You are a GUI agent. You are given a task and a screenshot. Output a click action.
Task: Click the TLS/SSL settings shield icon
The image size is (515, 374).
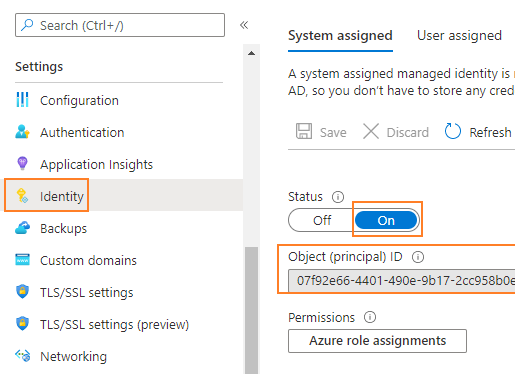(x=22, y=292)
